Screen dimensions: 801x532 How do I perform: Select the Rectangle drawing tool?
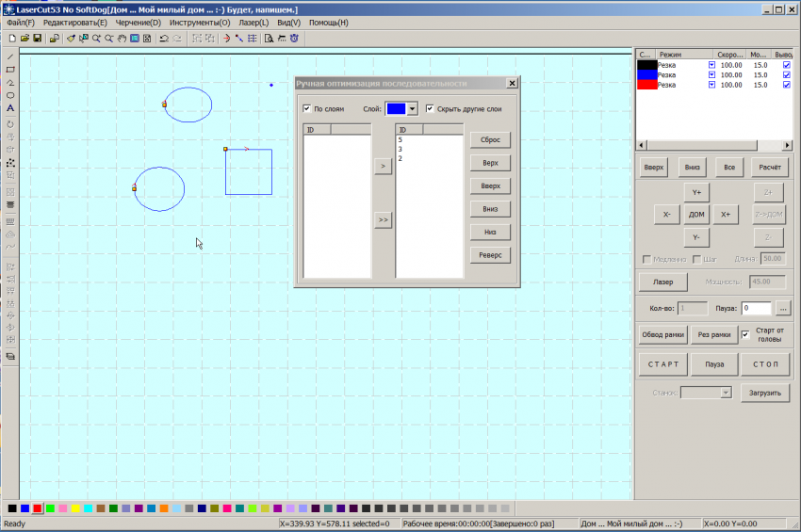pyautogui.click(x=10, y=70)
